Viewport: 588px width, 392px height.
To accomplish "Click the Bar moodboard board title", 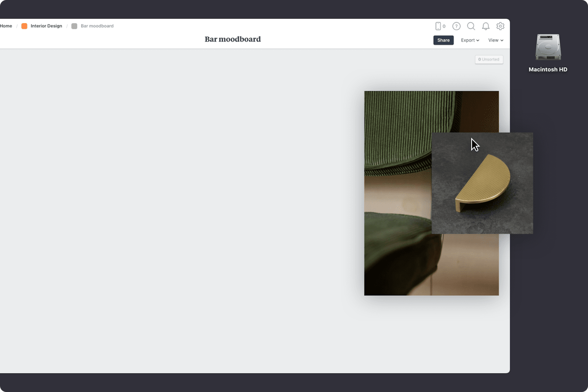I will click(233, 39).
